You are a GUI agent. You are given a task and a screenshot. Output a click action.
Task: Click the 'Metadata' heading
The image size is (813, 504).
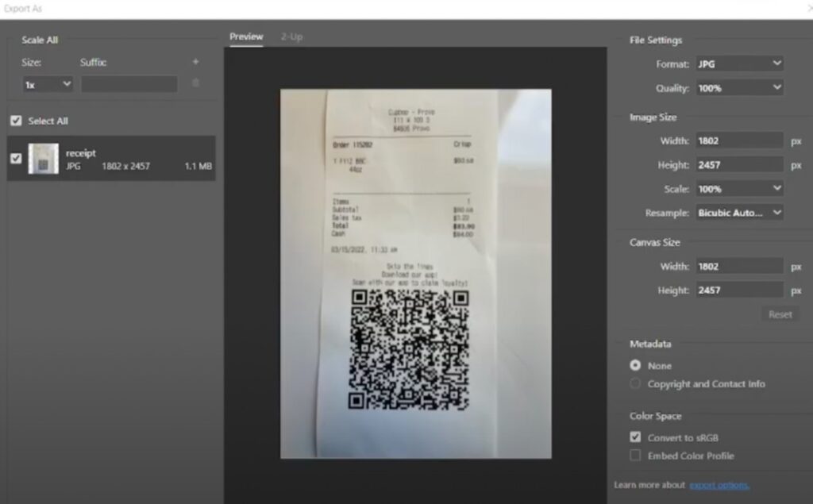[x=650, y=344]
